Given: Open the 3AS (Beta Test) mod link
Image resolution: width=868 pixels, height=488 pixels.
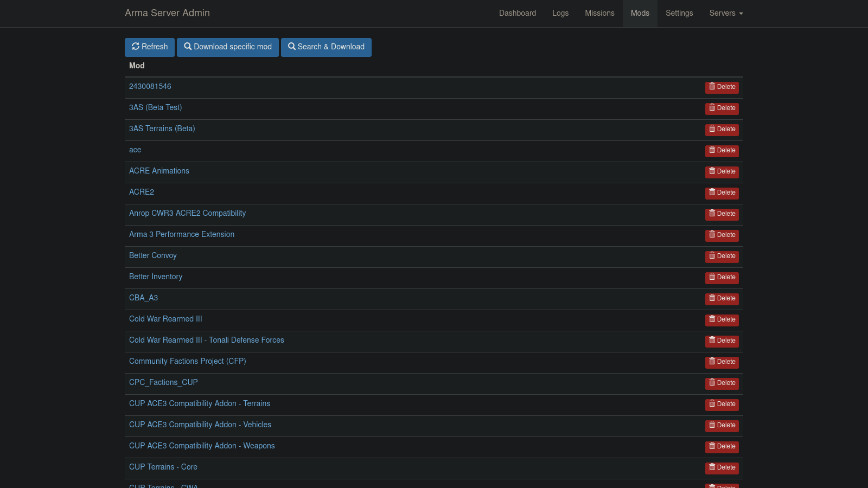Looking at the screenshot, I should pyautogui.click(x=156, y=107).
